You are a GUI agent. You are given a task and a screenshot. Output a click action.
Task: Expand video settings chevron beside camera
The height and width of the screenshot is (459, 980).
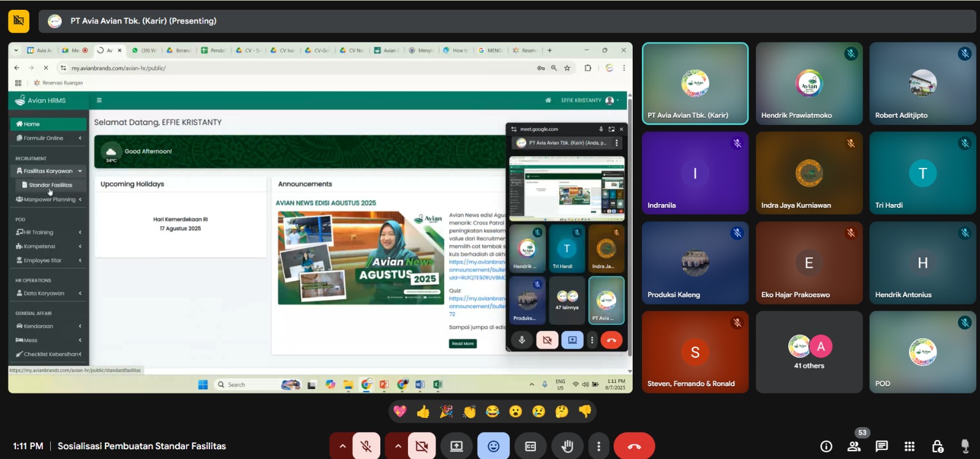click(x=398, y=446)
